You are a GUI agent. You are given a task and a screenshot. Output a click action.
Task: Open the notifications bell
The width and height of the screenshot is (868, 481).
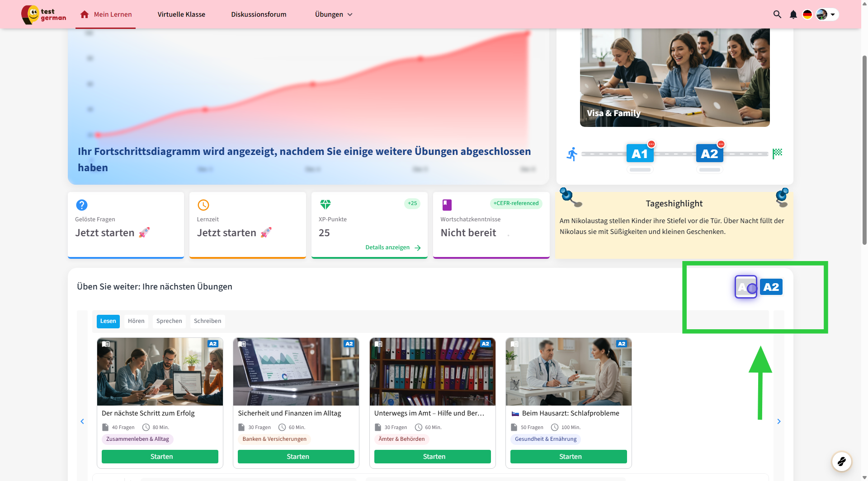793,14
